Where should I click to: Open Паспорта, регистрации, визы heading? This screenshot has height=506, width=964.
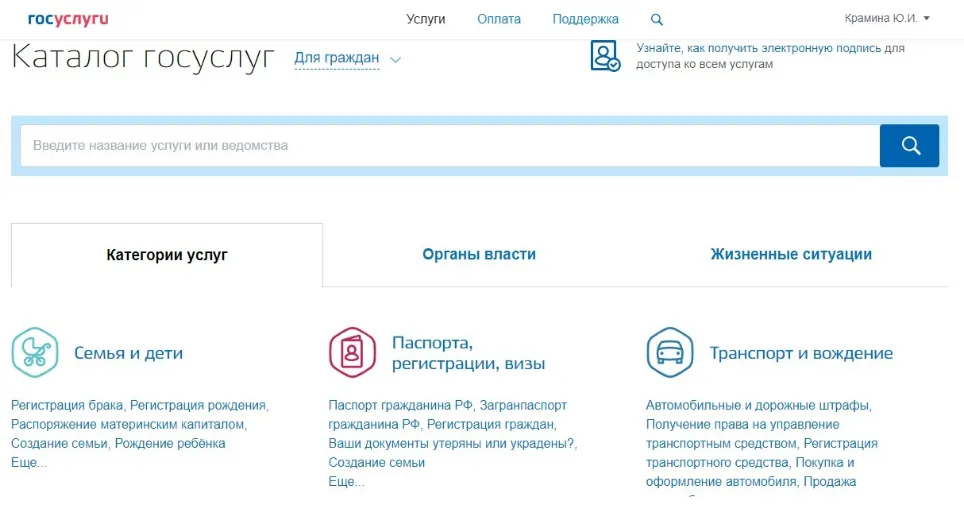(468, 354)
